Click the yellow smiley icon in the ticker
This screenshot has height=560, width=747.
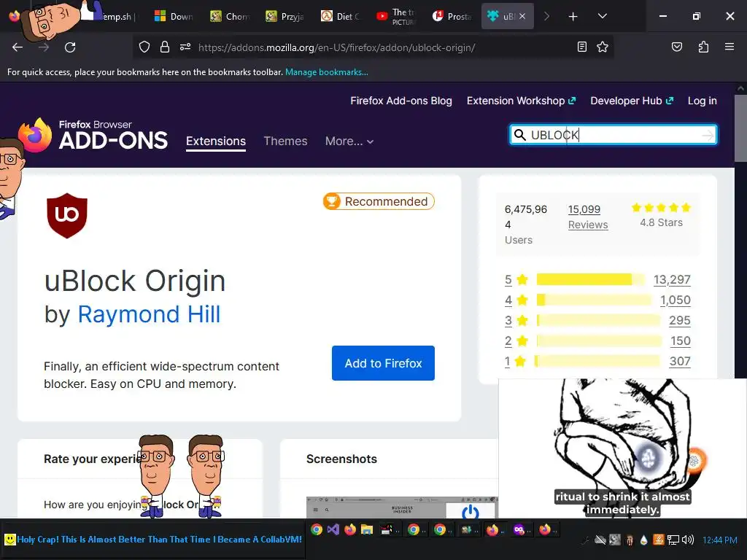[9, 540]
